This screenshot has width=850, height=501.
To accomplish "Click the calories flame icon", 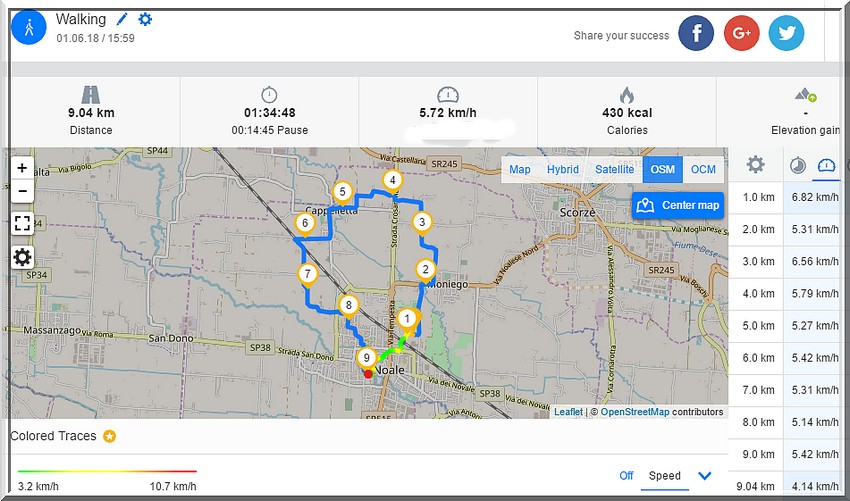I will tap(627, 95).
